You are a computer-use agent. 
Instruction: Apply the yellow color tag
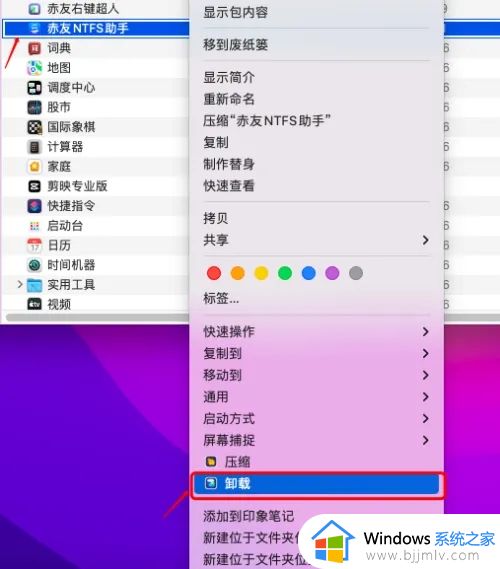click(x=261, y=273)
